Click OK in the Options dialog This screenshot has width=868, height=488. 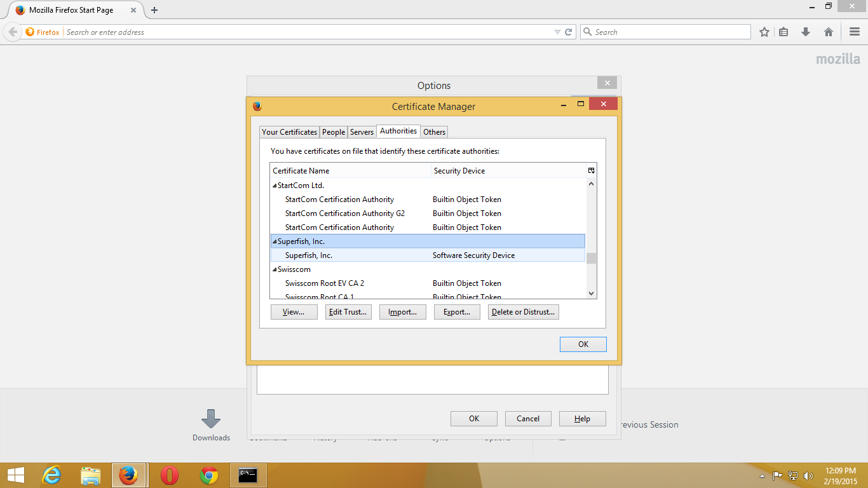pos(474,419)
